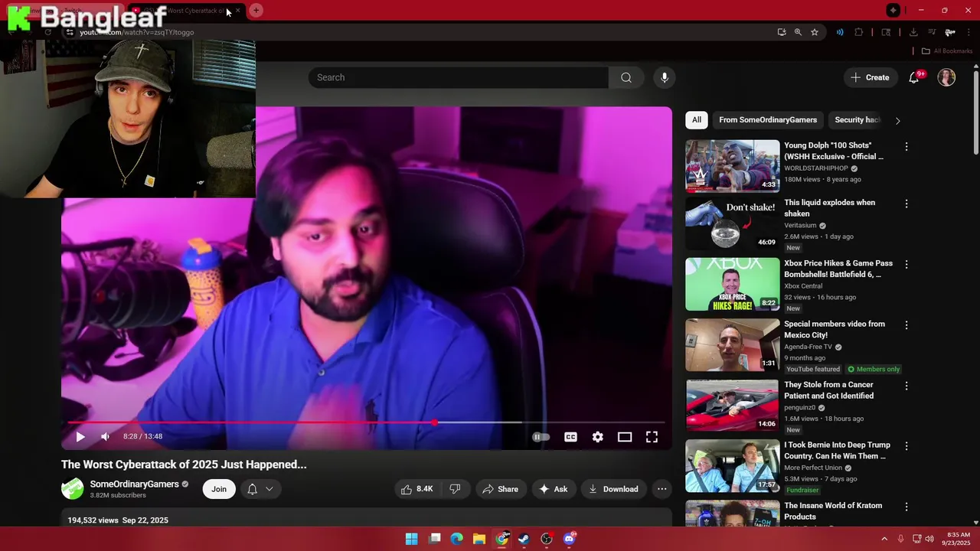980x551 pixels.
Task: Click Gemini sparkle icon in title bar
Action: [893, 10]
